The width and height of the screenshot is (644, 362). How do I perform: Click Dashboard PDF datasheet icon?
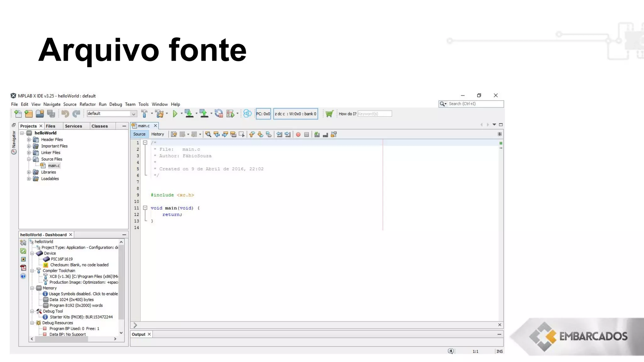coord(23,268)
